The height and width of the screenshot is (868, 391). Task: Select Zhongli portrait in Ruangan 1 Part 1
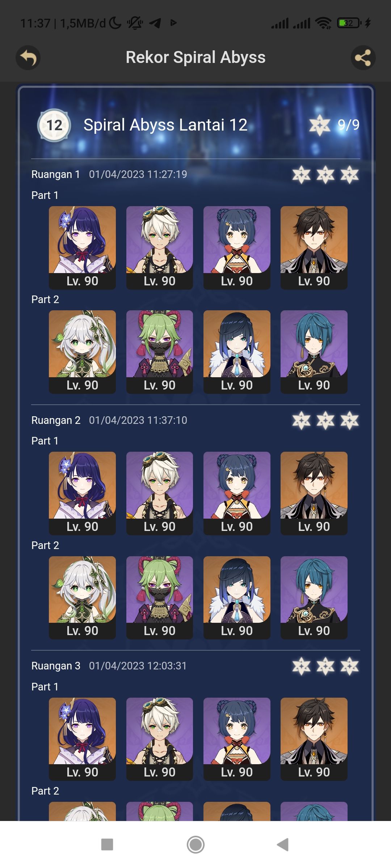[314, 248]
